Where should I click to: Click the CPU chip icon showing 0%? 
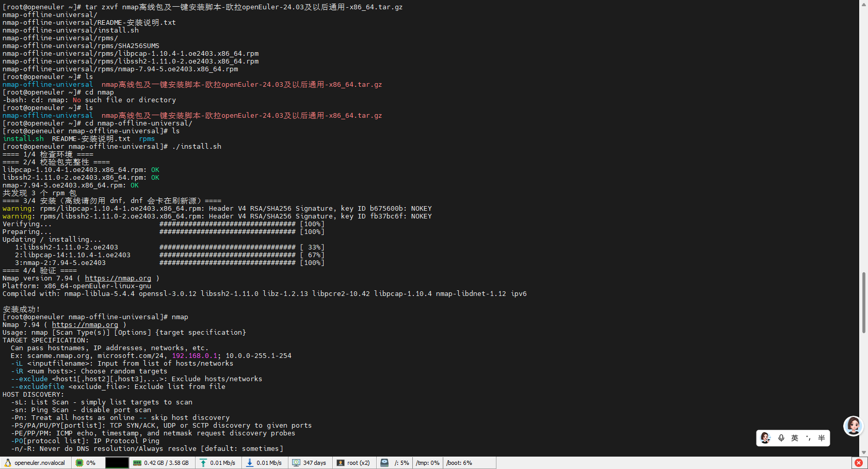pos(79,463)
